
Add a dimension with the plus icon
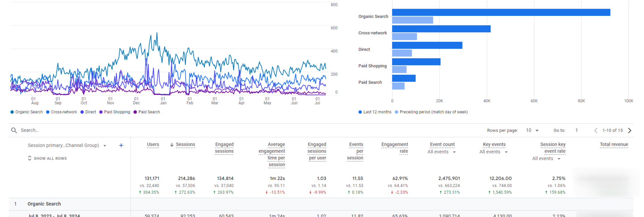click(121, 146)
